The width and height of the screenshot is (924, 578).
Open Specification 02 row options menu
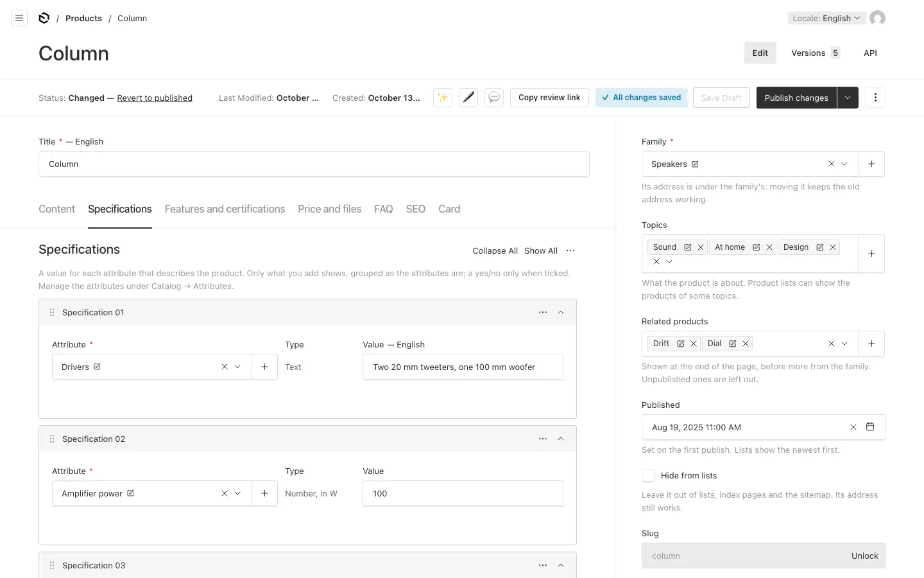(543, 439)
